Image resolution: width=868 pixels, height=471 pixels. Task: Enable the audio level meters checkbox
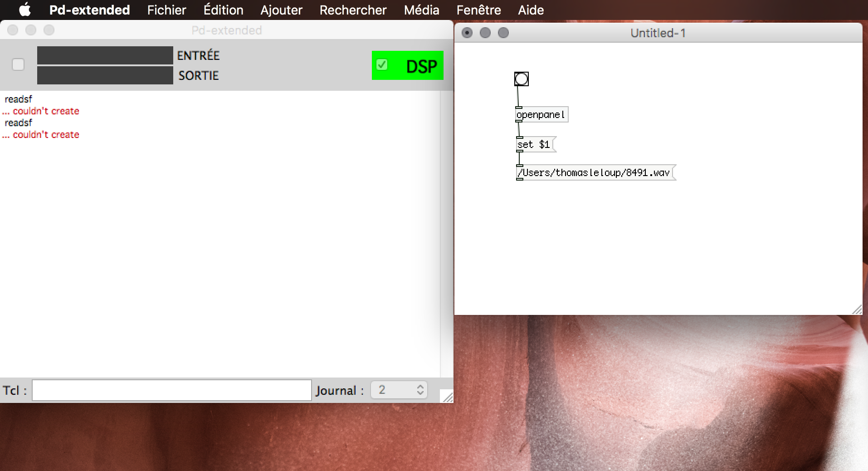pyautogui.click(x=18, y=65)
